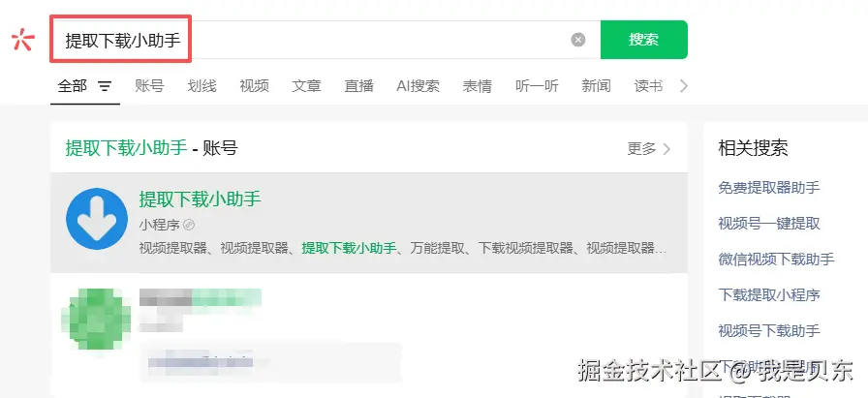Switch to the 直播 tab
This screenshot has width=868, height=398.
click(x=358, y=86)
